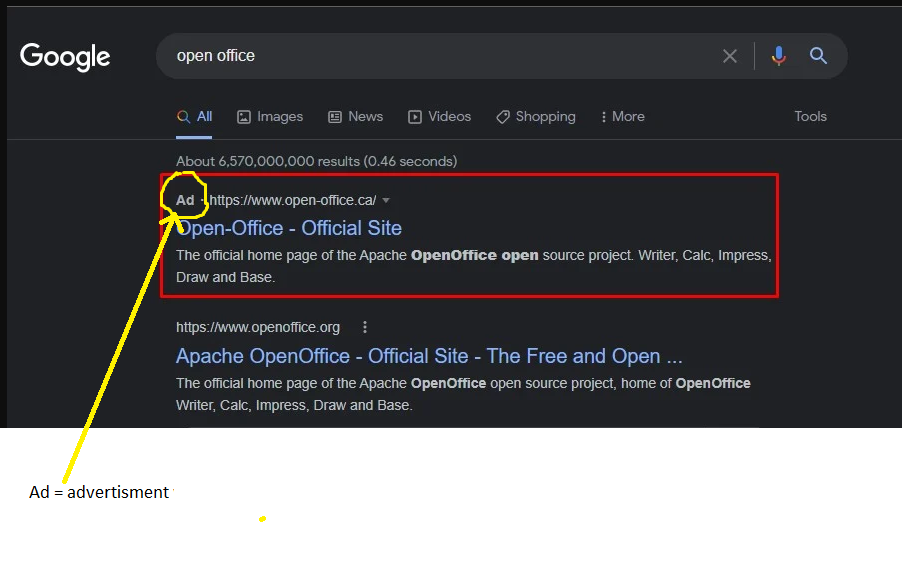
Task: Expand the More search options menu
Action: (x=622, y=117)
